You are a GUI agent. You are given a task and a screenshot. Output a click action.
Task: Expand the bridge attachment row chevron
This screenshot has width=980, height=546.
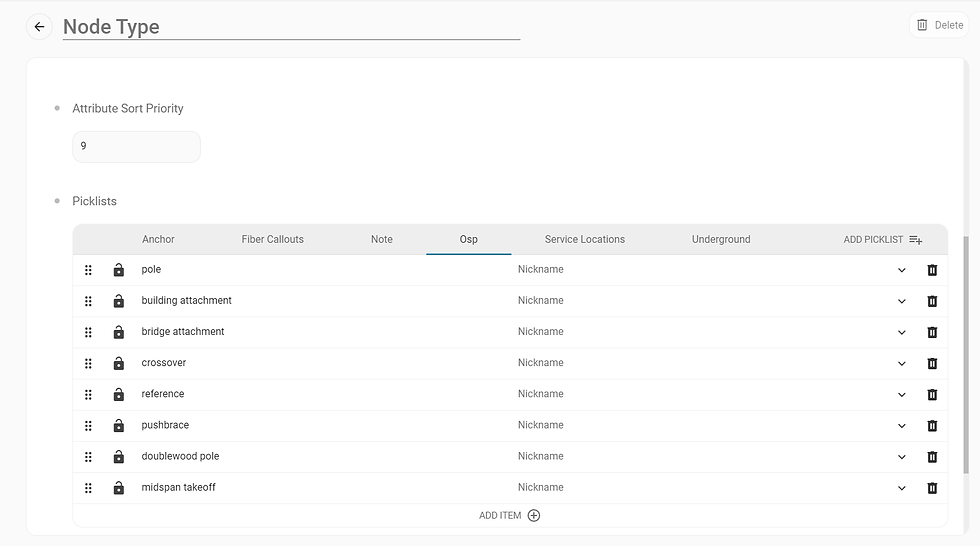[x=901, y=332]
